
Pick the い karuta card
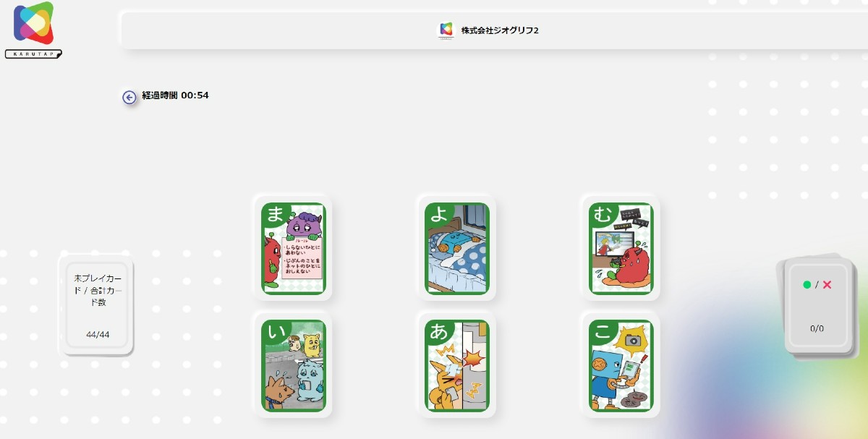coord(293,365)
